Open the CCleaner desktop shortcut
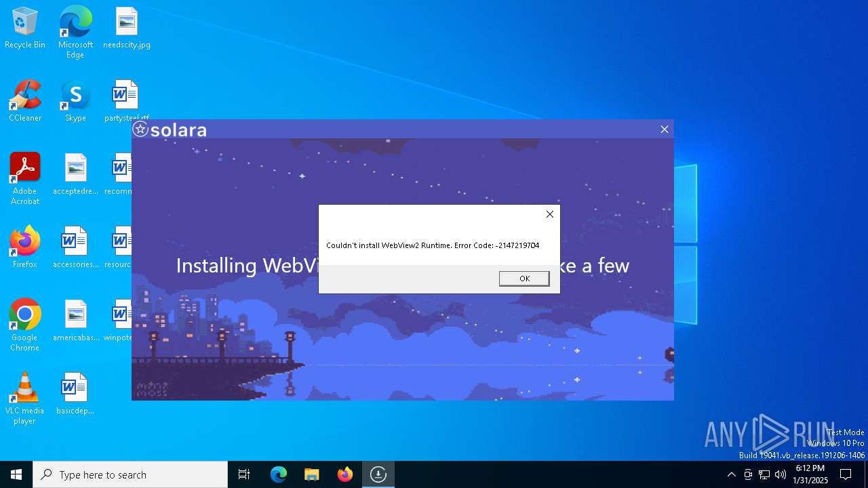This screenshot has width=868, height=488. (25, 102)
